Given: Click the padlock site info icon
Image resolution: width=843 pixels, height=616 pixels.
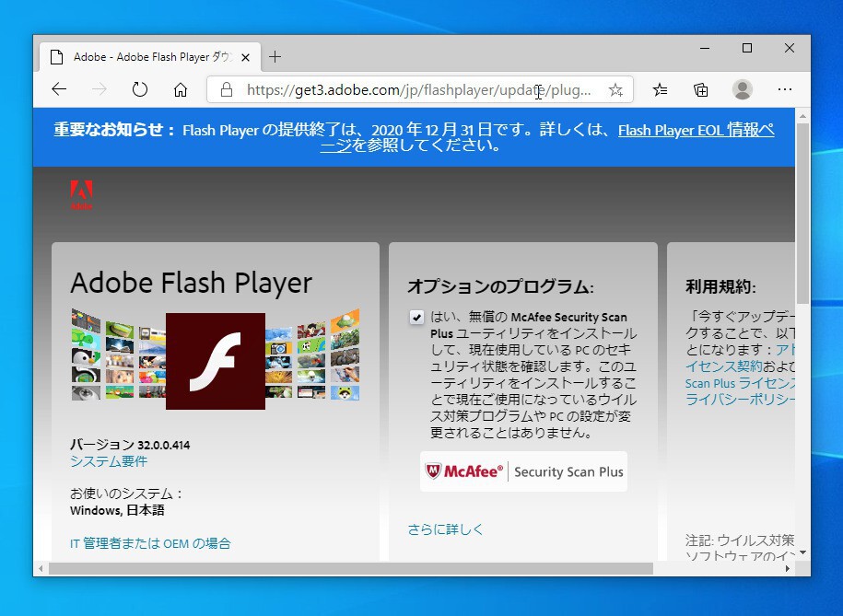Looking at the screenshot, I should (226, 89).
